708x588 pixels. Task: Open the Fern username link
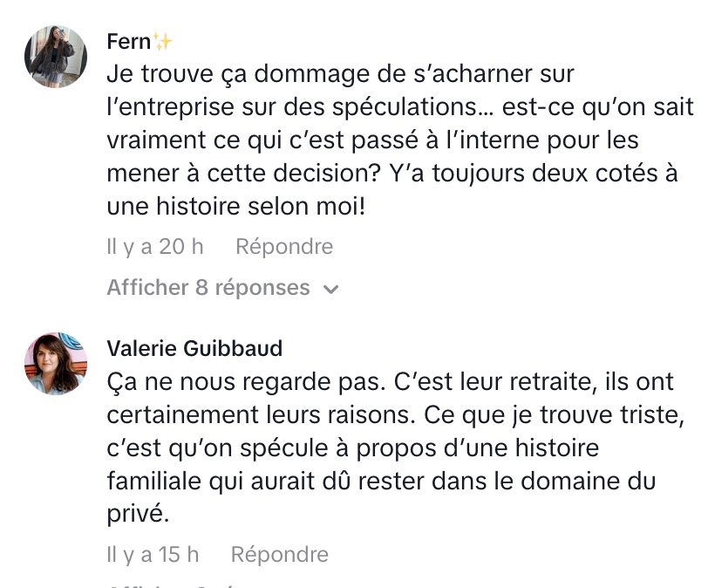(128, 42)
